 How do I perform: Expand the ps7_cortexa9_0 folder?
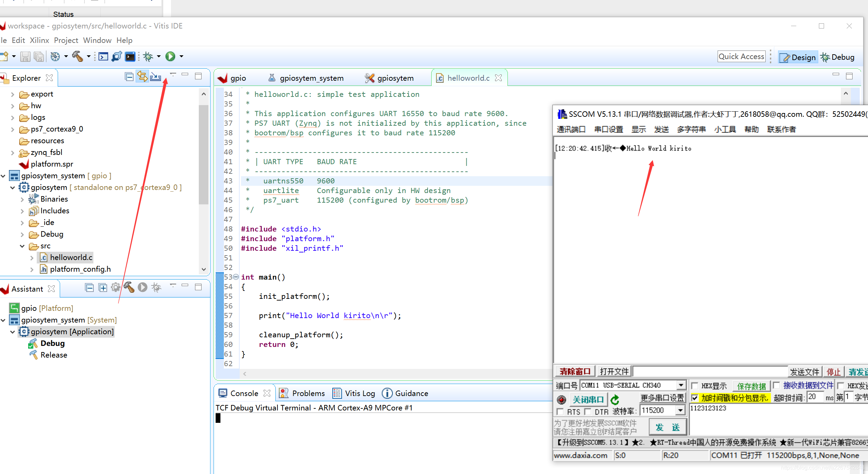(x=13, y=129)
